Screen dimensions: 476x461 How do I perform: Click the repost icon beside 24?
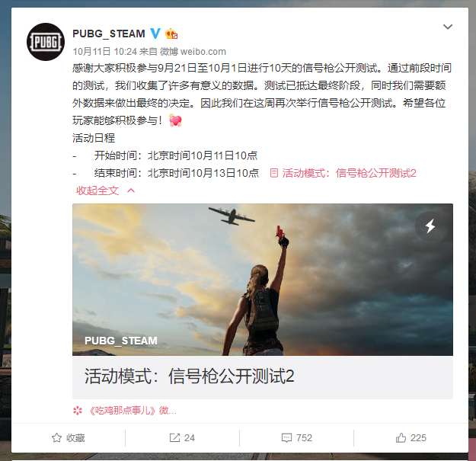[x=174, y=437]
